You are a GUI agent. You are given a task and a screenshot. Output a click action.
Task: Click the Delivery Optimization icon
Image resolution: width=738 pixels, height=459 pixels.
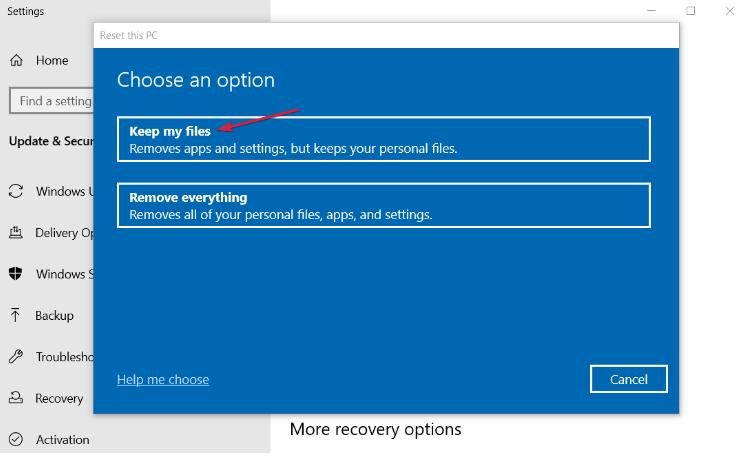tap(16, 233)
